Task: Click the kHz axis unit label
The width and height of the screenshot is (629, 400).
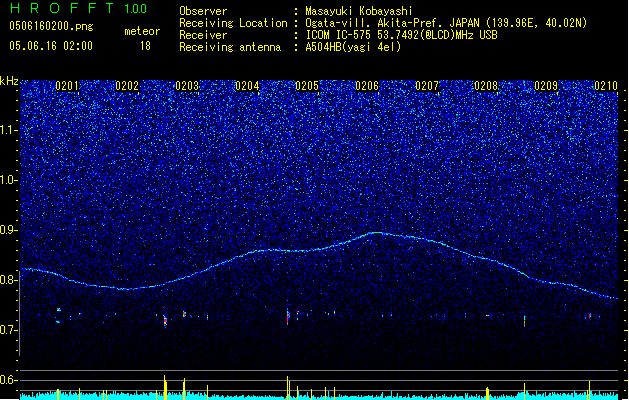Action: click(9, 81)
